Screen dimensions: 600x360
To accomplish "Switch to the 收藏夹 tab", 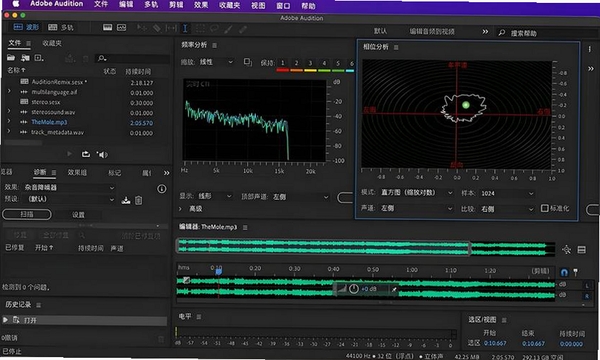I will [x=52, y=43].
